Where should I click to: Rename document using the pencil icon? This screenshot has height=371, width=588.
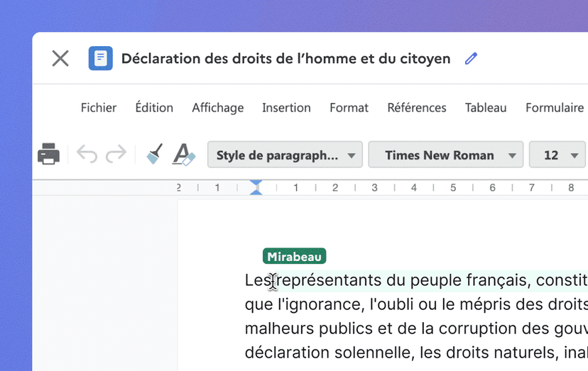click(471, 58)
